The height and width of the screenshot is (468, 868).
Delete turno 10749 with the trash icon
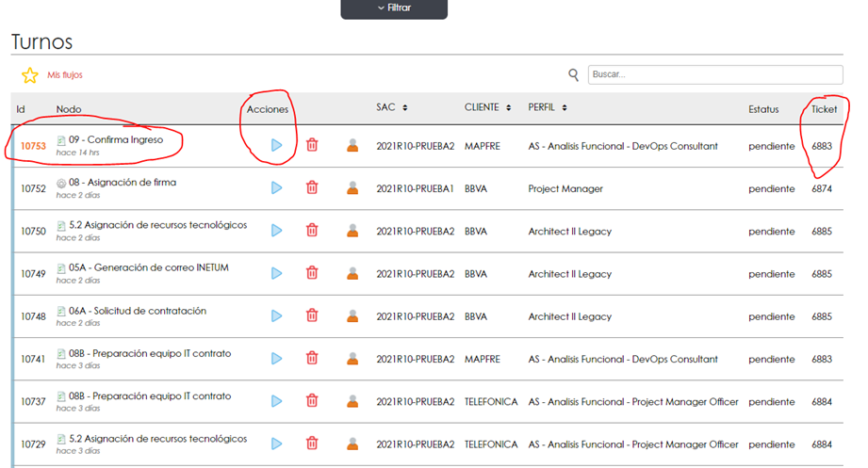[x=312, y=273]
